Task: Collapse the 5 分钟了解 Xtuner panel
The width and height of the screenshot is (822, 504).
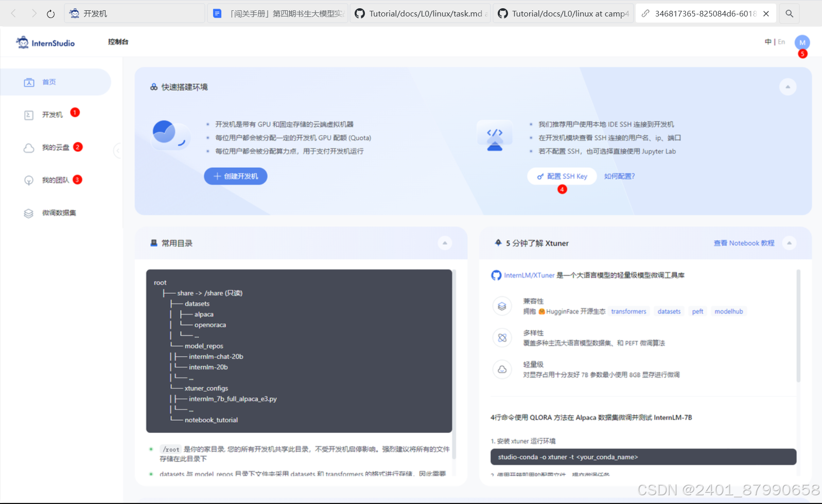Action: click(789, 243)
